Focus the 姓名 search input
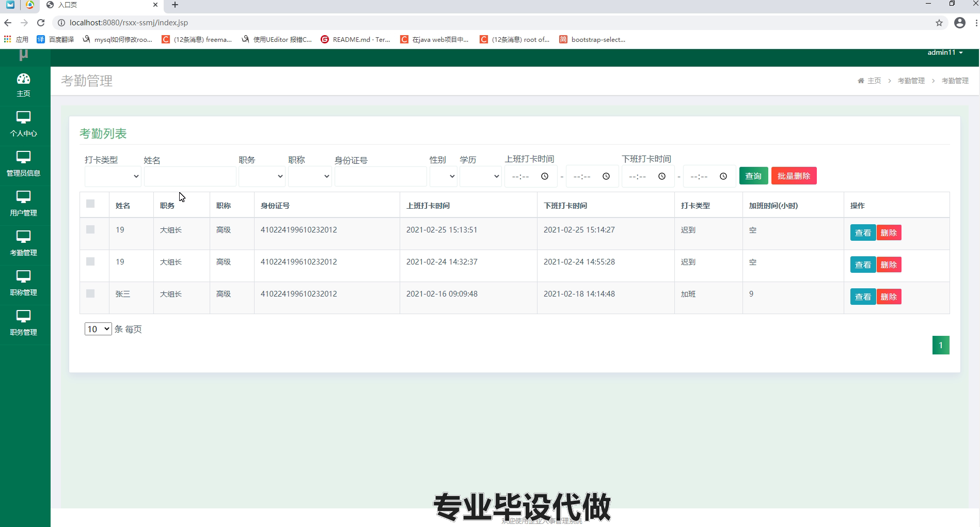 tap(190, 176)
